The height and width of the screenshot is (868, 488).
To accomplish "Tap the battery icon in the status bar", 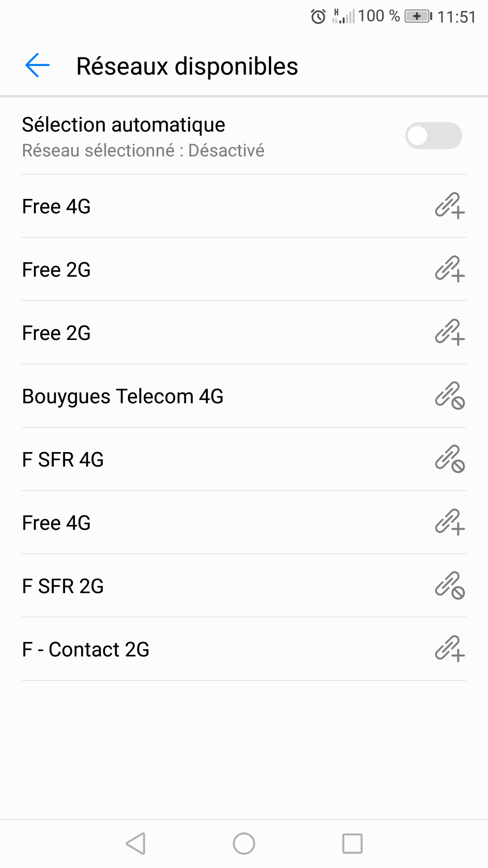I will pyautogui.click(x=418, y=17).
